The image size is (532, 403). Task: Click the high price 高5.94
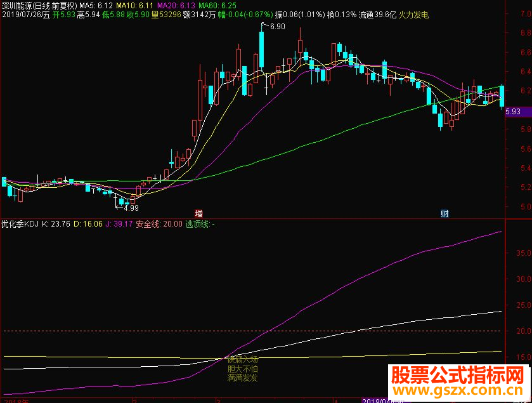click(89, 15)
